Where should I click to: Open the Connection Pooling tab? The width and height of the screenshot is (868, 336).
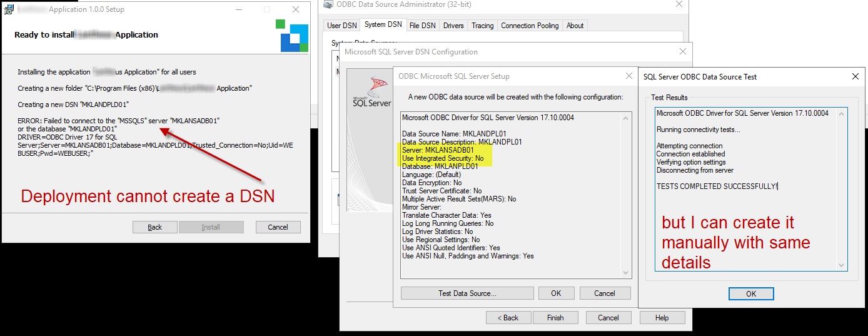pyautogui.click(x=530, y=26)
